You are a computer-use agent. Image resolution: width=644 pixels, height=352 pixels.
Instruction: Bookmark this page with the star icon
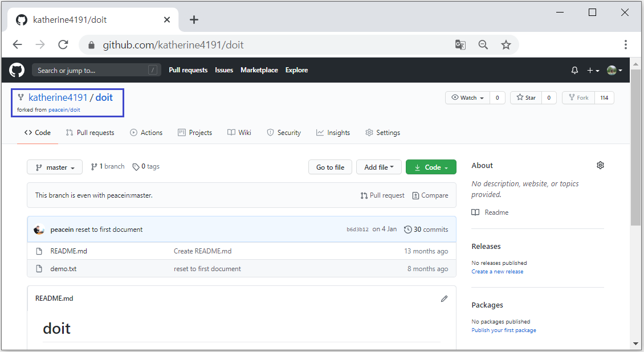tap(506, 45)
